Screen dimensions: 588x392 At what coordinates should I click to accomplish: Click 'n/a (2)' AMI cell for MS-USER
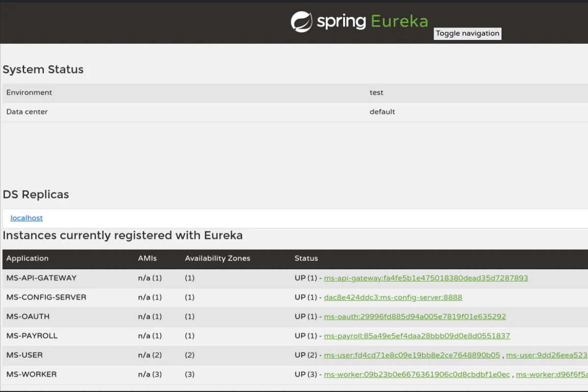[x=150, y=355]
